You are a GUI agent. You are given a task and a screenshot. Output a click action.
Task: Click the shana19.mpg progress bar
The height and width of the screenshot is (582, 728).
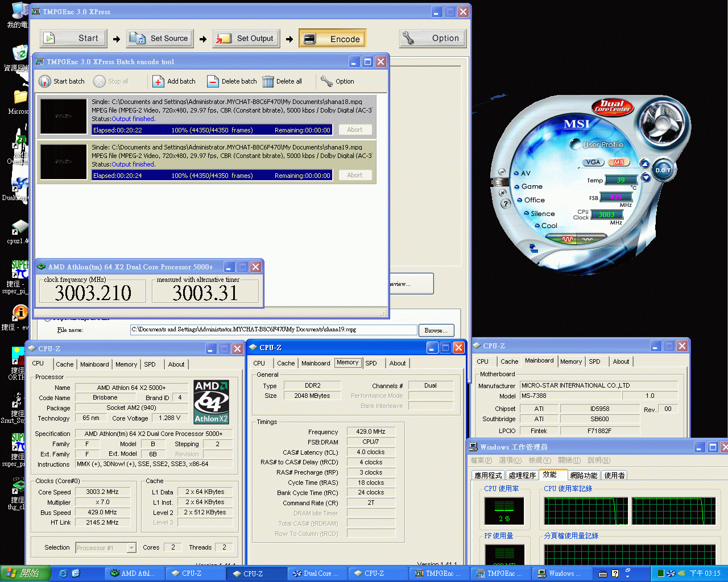point(212,176)
